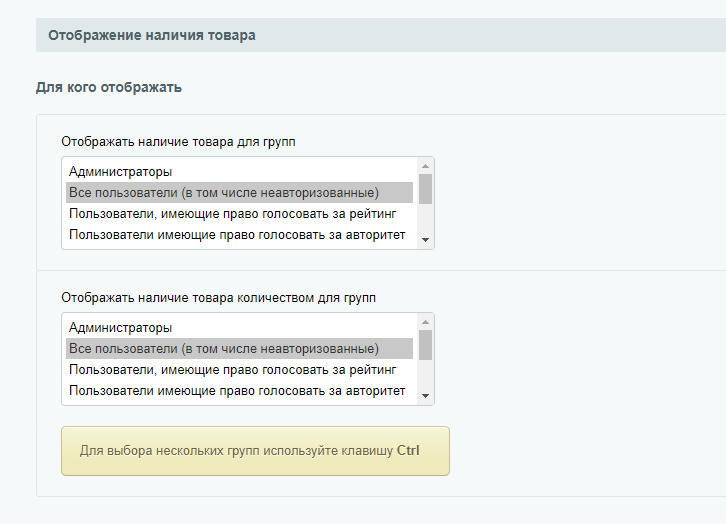The image size is (726, 524).
Task: Click scroll up arrow of quantity list
Action: point(426,322)
